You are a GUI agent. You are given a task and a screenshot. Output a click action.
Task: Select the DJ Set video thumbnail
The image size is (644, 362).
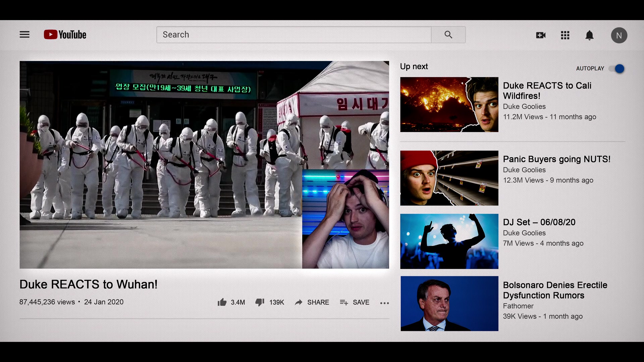click(x=449, y=241)
